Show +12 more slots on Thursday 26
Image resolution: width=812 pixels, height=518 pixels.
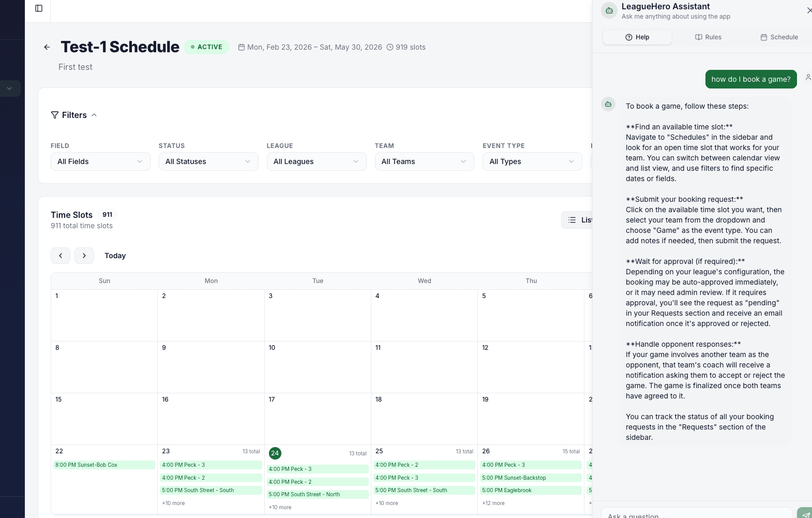click(x=493, y=503)
